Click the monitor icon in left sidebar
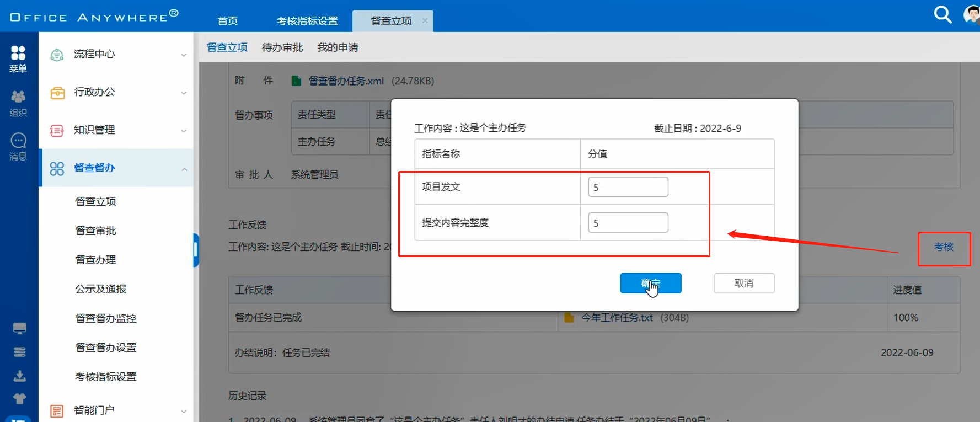Viewport: 980px width, 422px height. (x=19, y=329)
